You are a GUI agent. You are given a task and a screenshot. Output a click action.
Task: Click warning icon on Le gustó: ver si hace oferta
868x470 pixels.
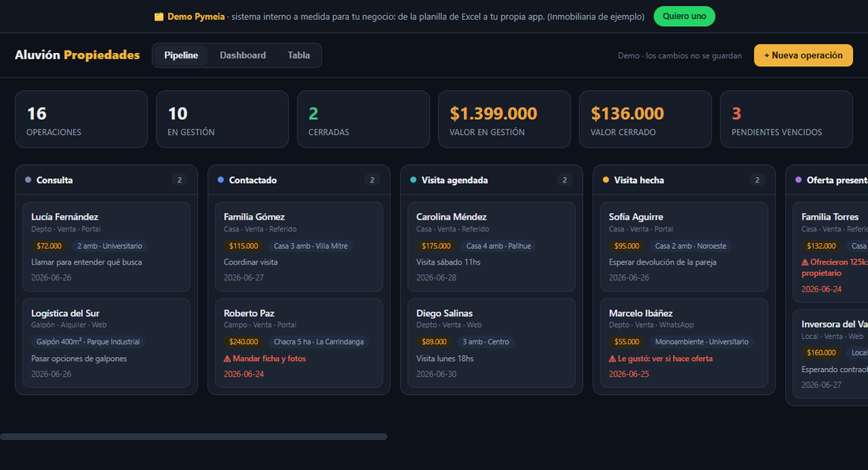pyautogui.click(x=612, y=359)
